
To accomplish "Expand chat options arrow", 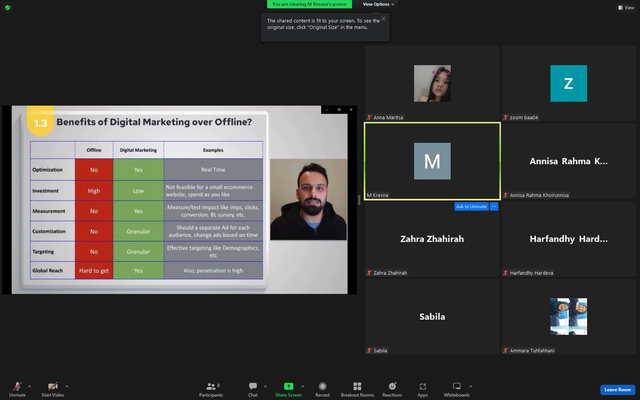I will click(x=265, y=386).
